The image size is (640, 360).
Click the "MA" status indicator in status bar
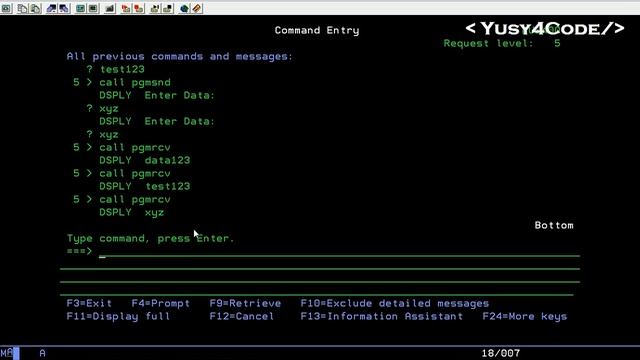click(7, 353)
